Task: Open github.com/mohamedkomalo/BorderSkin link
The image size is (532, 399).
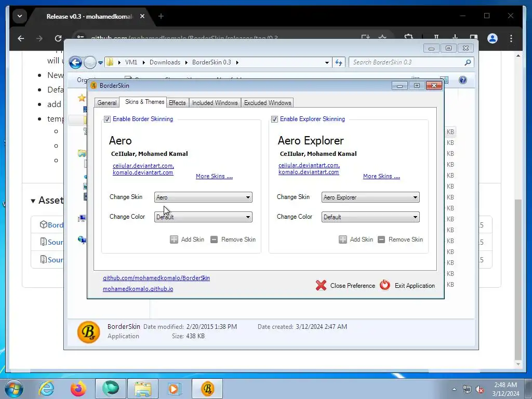Action: 156,278
